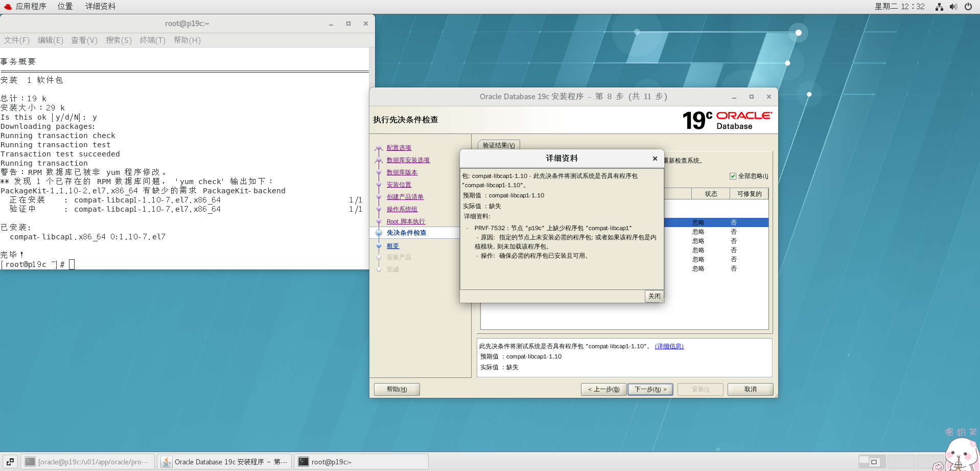Click 预期值 compat-libcap1-1.10 in bottom panel

(x=521, y=356)
